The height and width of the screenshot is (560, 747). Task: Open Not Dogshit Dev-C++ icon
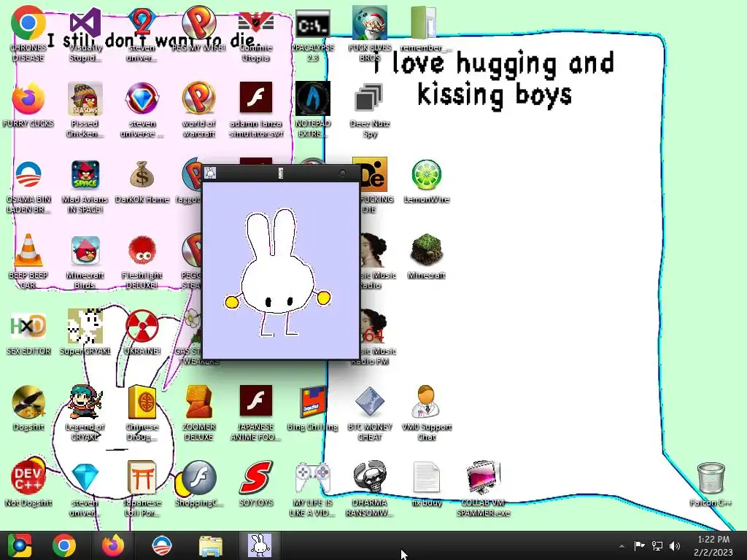28,478
